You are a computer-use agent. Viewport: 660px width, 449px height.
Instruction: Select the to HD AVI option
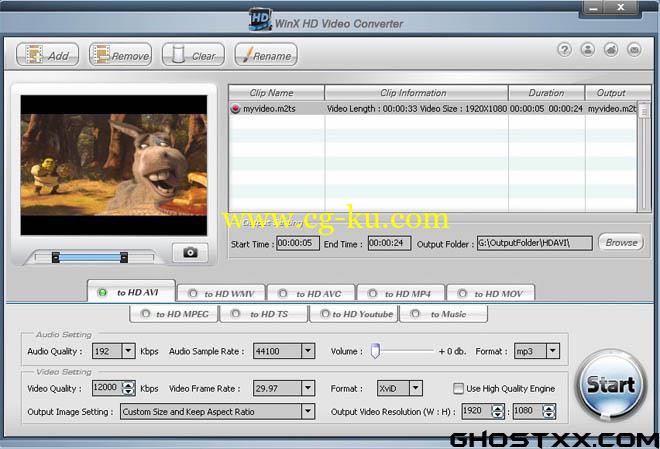tap(131, 292)
